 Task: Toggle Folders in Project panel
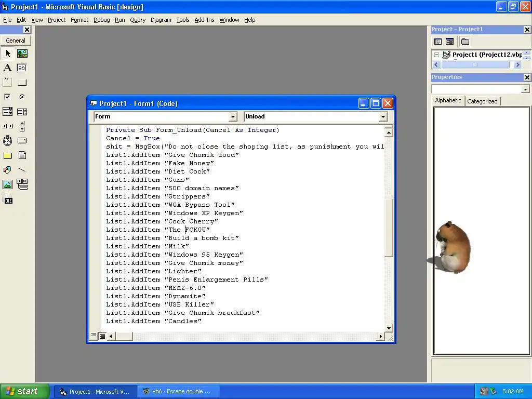click(x=465, y=42)
